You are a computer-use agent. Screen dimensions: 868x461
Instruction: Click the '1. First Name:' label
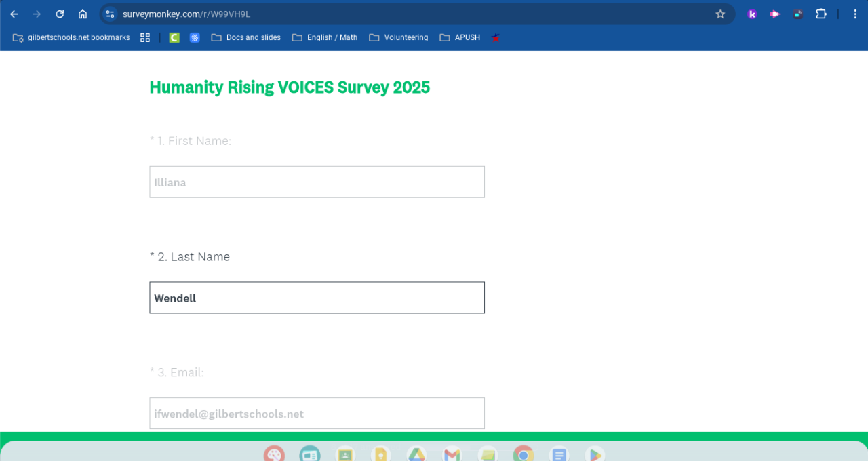pos(191,141)
